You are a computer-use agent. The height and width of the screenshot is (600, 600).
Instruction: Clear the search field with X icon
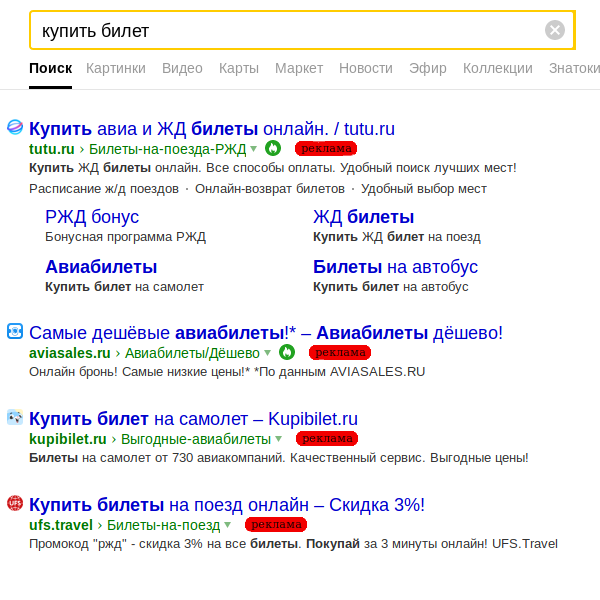tap(554, 30)
